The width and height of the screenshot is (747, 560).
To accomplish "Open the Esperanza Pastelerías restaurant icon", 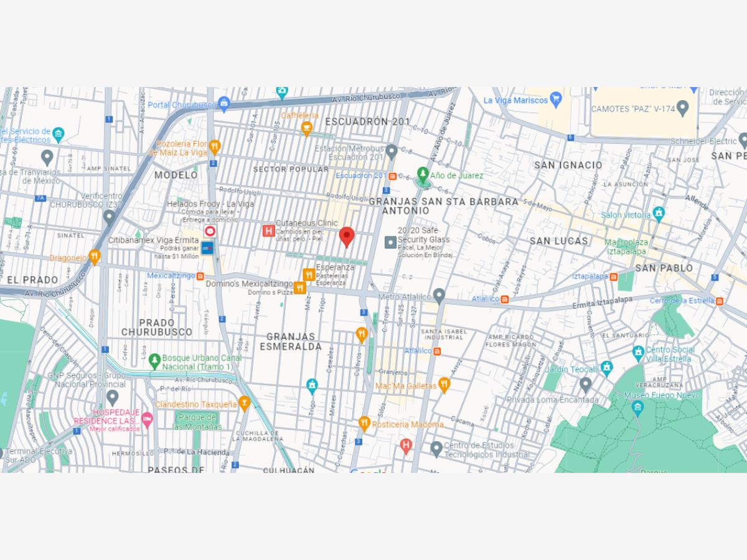I will (x=309, y=274).
